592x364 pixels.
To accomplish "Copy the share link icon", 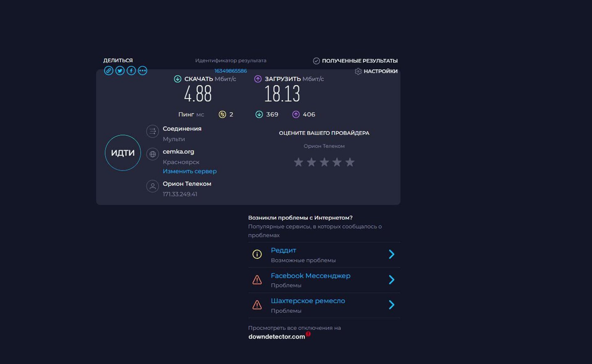I will pyautogui.click(x=109, y=71).
